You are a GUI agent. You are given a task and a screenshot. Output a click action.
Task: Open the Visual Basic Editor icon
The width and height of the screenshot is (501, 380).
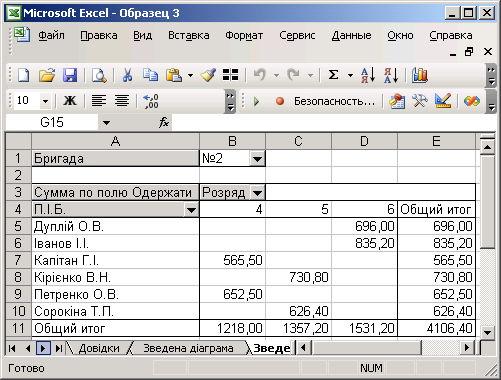397,101
